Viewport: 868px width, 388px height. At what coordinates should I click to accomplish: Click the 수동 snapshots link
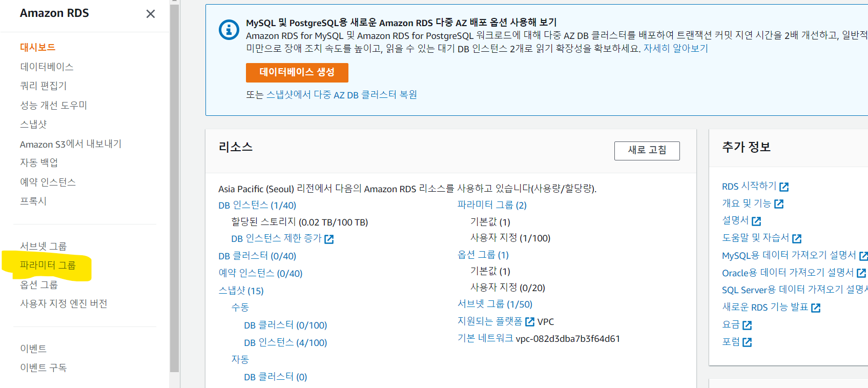click(x=240, y=308)
